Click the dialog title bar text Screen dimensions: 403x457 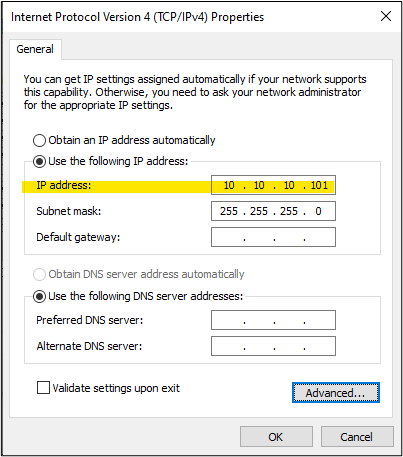pos(137,17)
